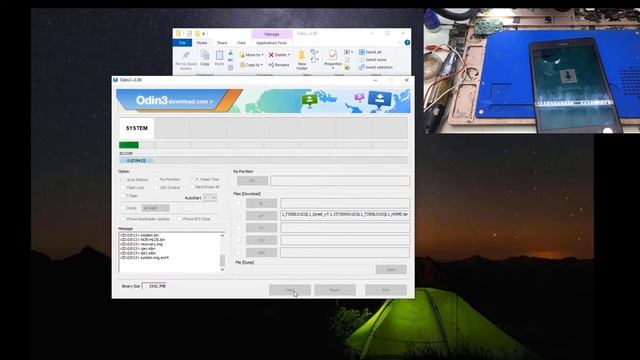The width and height of the screenshot is (640, 360).
Task: Toggle the Phone Bootloader Update checkbox
Action: [x=122, y=219]
